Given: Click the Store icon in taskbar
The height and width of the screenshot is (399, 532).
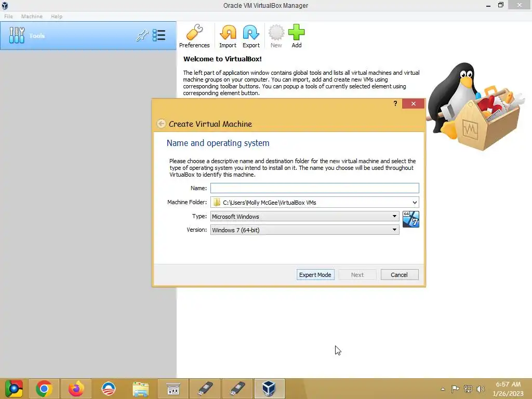Looking at the screenshot, I should click(173, 389).
